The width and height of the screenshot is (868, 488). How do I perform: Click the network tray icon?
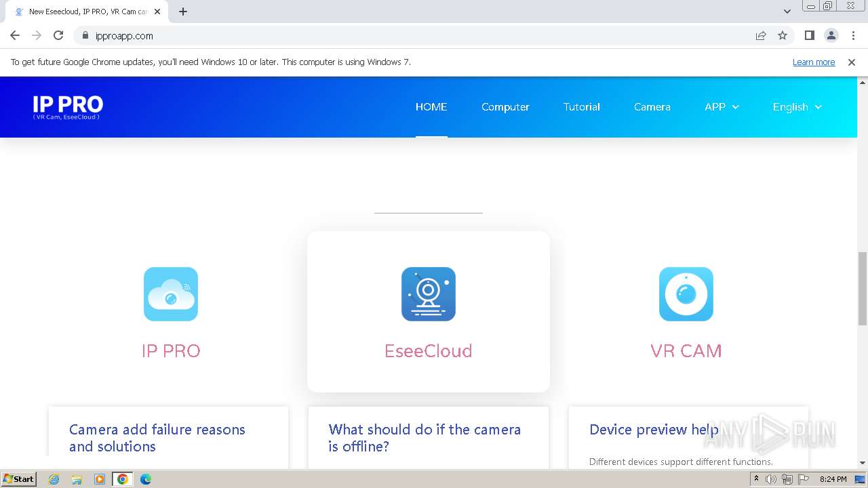(x=787, y=479)
